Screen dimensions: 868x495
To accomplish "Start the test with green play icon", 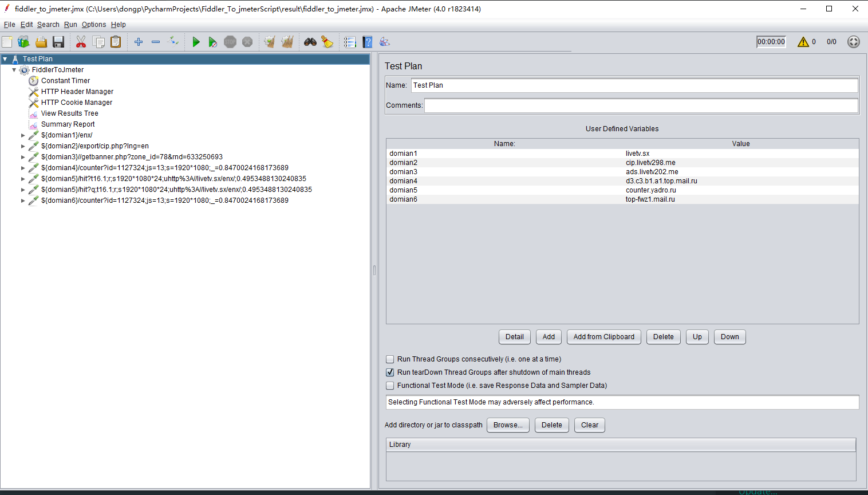I will point(196,42).
